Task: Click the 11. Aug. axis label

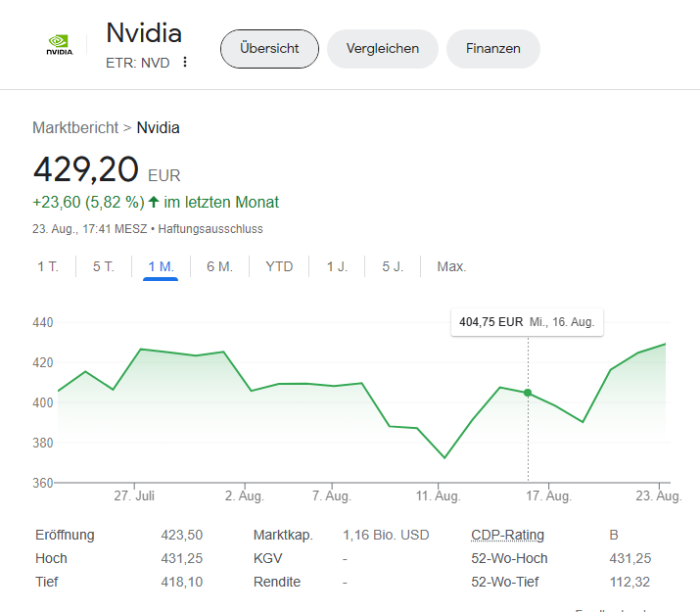Action: click(438, 495)
